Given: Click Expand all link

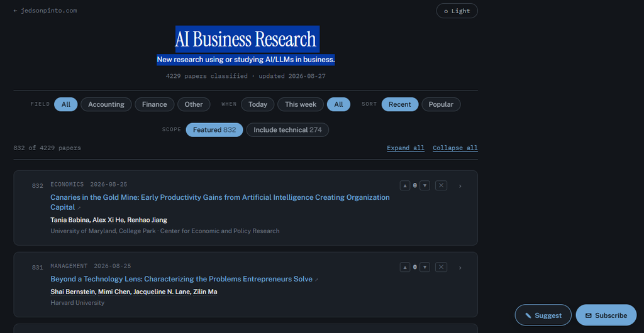Looking at the screenshot, I should [x=406, y=148].
